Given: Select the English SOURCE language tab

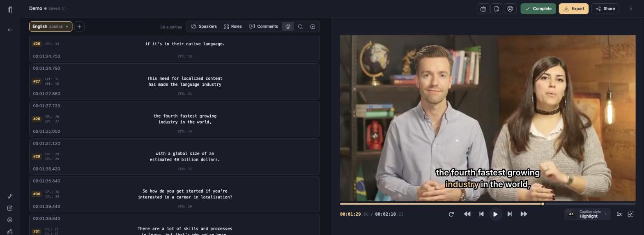Looking at the screenshot, I should pyautogui.click(x=51, y=27).
